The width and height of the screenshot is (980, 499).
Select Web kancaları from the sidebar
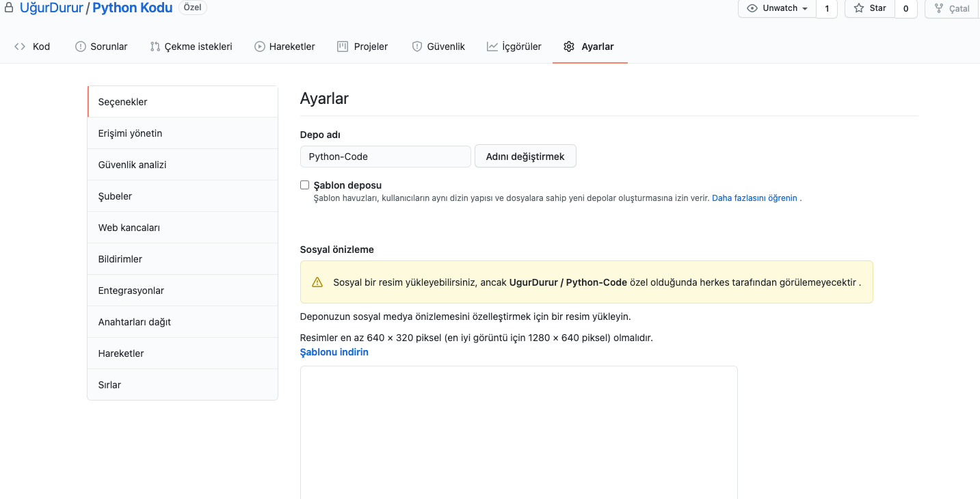129,228
